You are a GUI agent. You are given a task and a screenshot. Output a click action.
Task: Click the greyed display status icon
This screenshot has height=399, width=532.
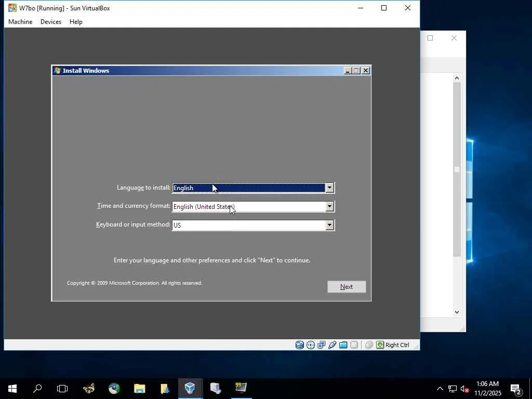point(354,345)
